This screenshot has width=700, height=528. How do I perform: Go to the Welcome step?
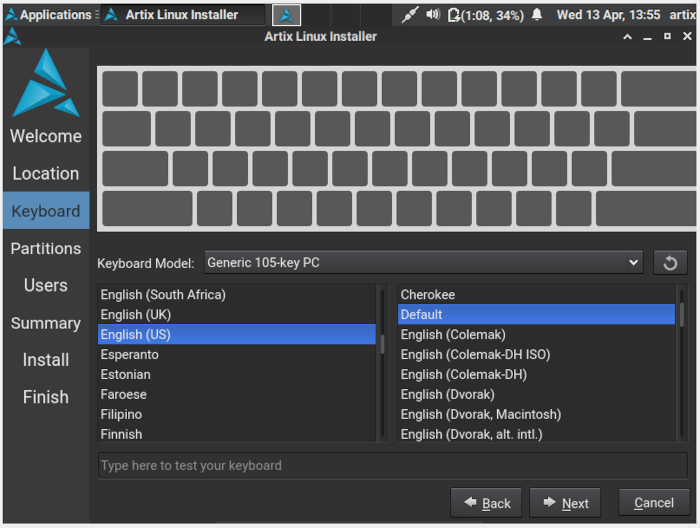46,136
